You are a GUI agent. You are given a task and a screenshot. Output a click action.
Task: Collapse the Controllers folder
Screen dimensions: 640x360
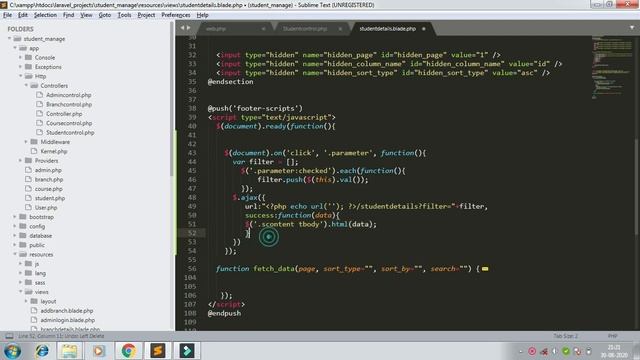tap(26, 86)
